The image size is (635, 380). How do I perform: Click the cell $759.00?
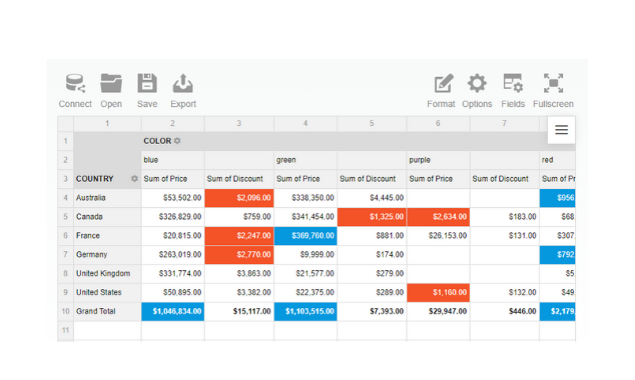239,217
